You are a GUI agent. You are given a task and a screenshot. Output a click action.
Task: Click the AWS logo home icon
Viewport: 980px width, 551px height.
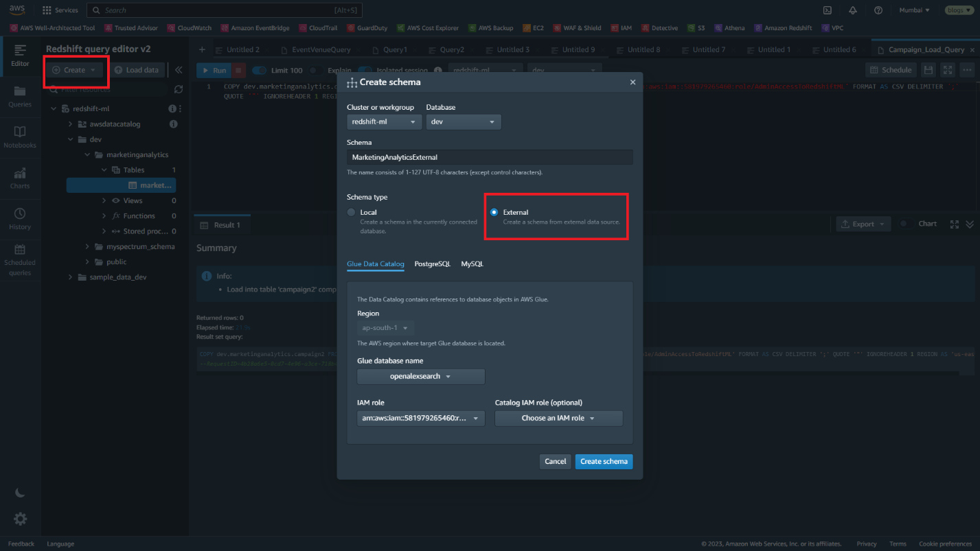pos(17,10)
